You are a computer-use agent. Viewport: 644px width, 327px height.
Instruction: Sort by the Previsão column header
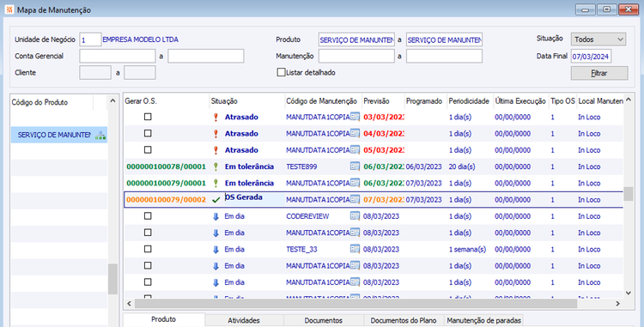[x=383, y=101]
